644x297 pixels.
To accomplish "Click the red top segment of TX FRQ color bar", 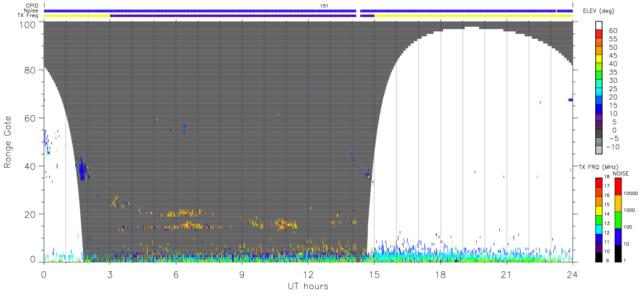I will (x=598, y=182).
